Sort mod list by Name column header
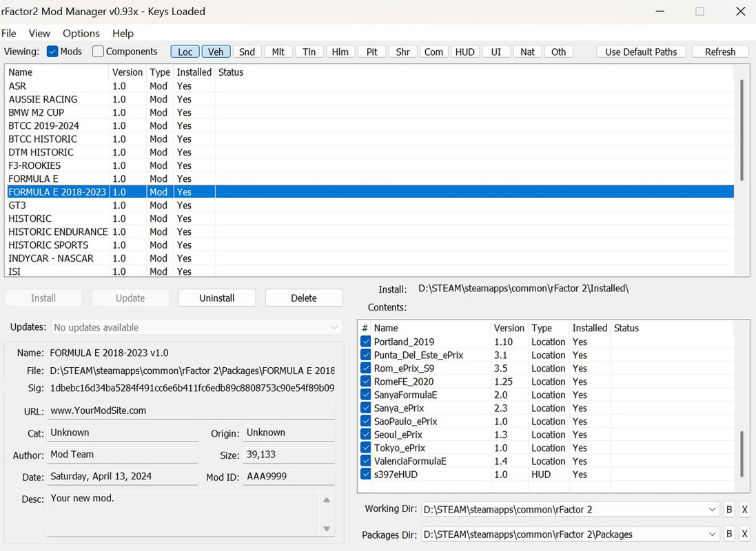The height and width of the screenshot is (551, 756). (x=58, y=72)
